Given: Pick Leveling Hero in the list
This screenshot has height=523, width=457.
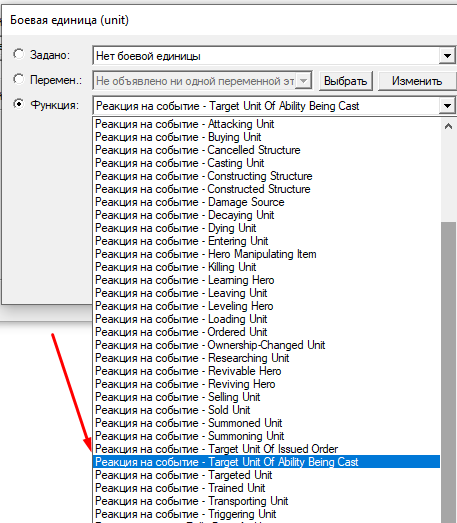Looking at the screenshot, I should (266, 306).
